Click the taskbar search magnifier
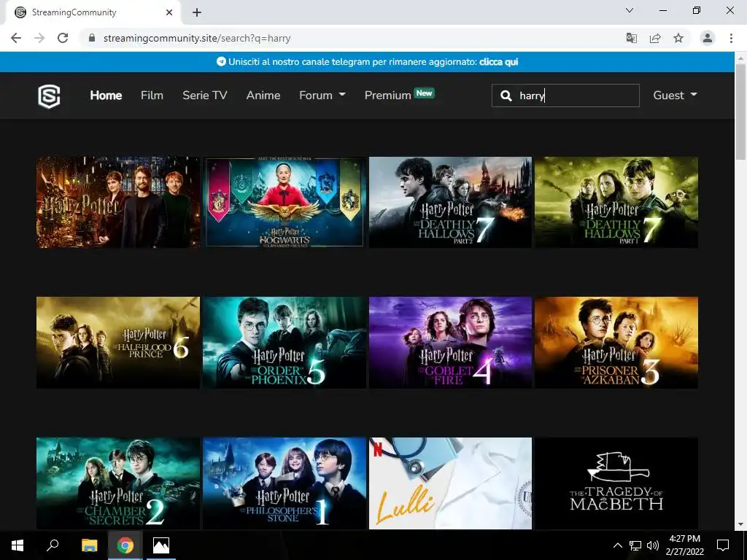The height and width of the screenshot is (560, 747). (x=53, y=545)
